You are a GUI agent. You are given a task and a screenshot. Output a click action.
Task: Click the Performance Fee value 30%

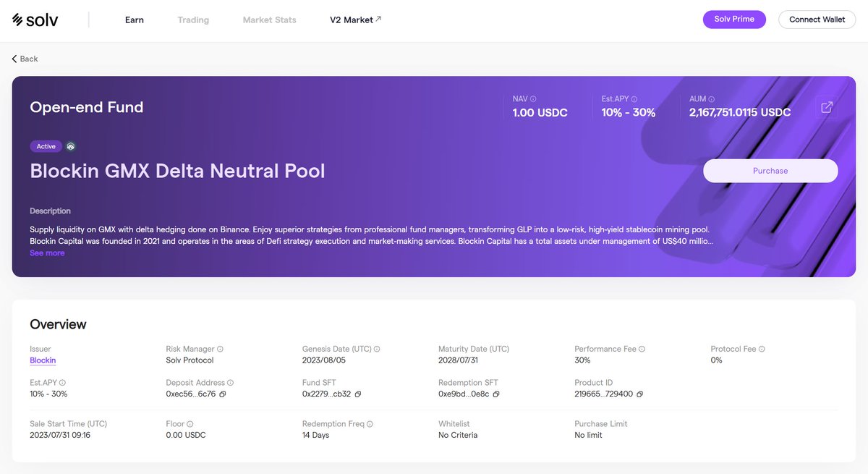pos(582,360)
